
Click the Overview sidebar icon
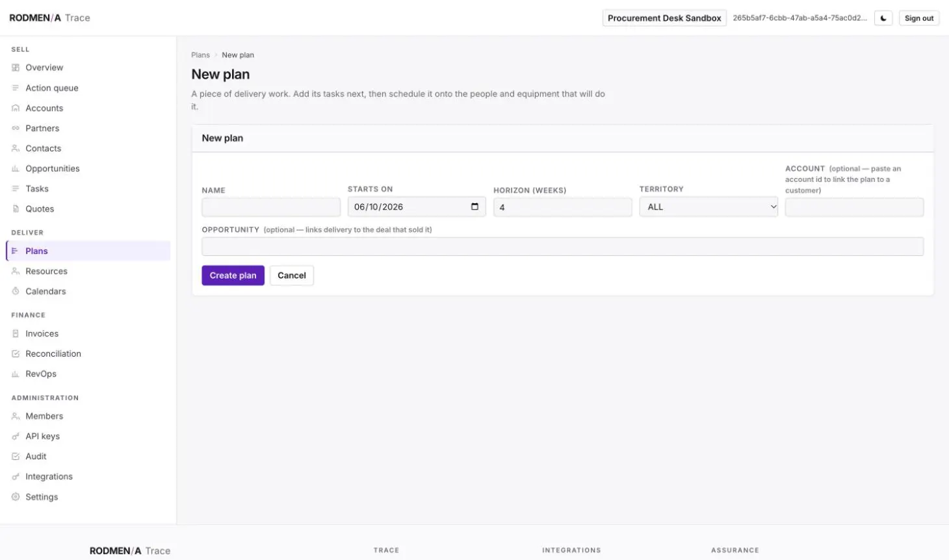tap(16, 68)
